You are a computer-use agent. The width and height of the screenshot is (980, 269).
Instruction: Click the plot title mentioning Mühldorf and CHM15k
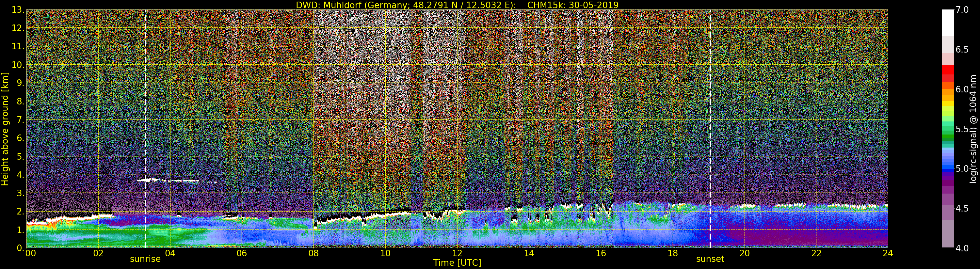coord(457,5)
